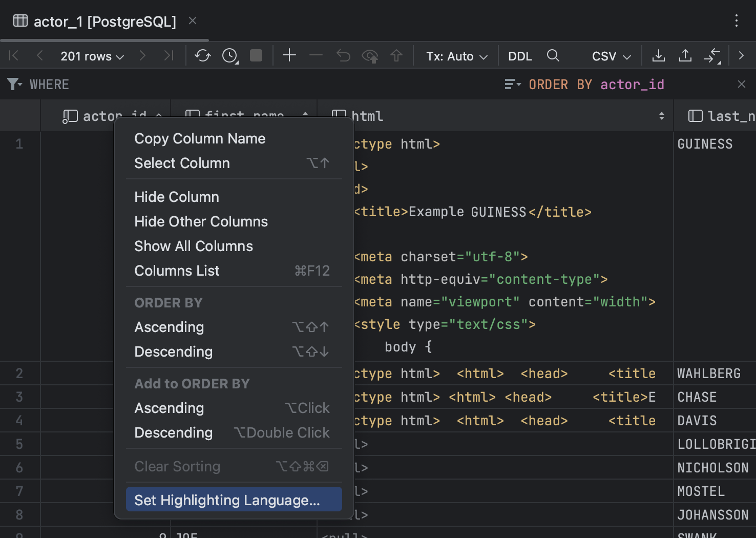756x538 pixels.
Task: Refresh the table data
Action: pos(202,55)
